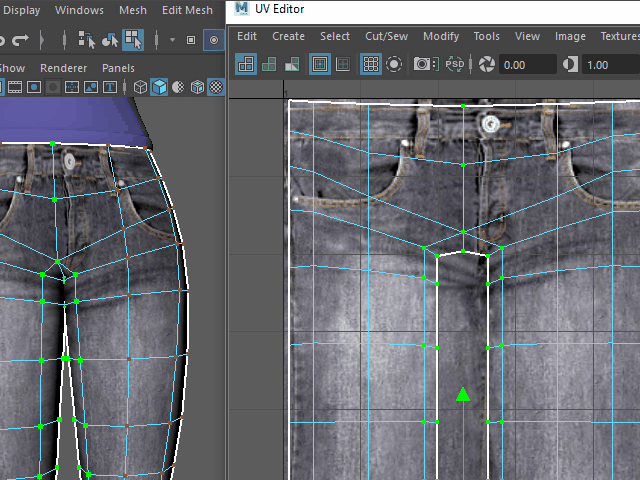Click the gamma contrast icon
This screenshot has width=640, height=480.
click(571, 64)
